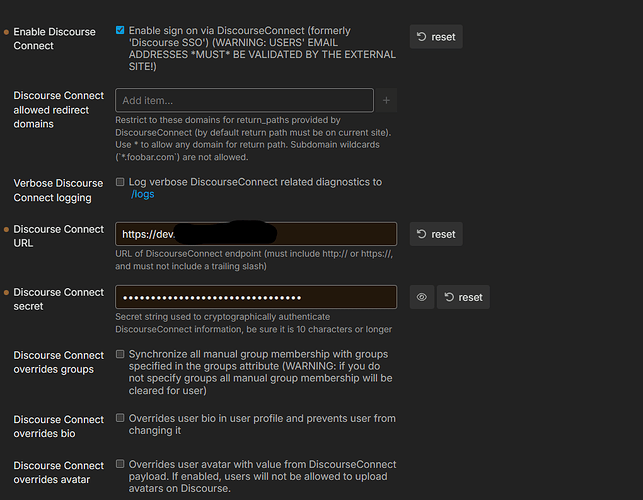Click the 'Enable Discourse Connect' setting label
643x500 pixels.
coord(54,39)
